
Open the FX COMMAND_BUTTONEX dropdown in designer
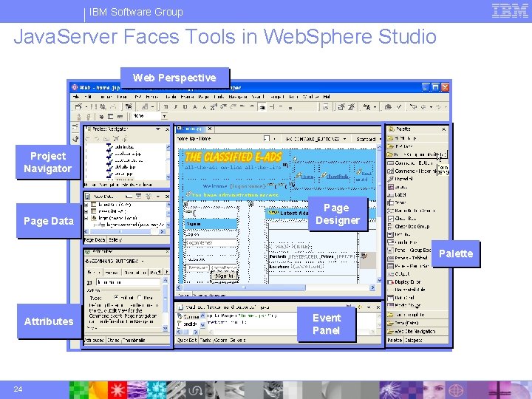coord(345,139)
